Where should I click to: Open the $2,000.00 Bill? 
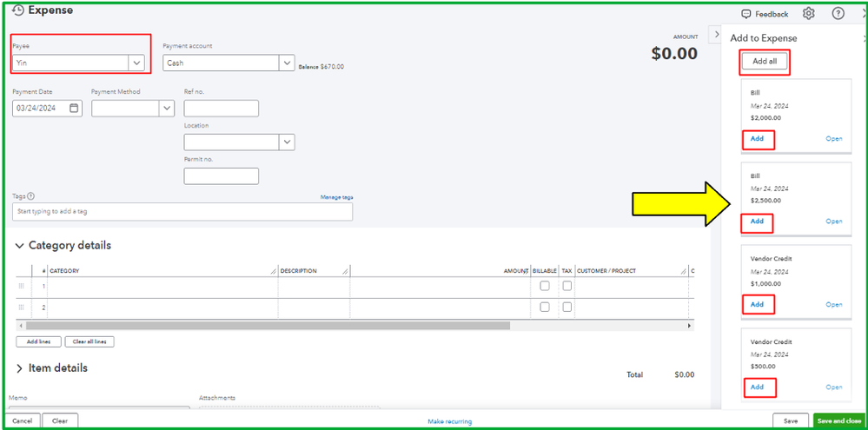point(833,139)
